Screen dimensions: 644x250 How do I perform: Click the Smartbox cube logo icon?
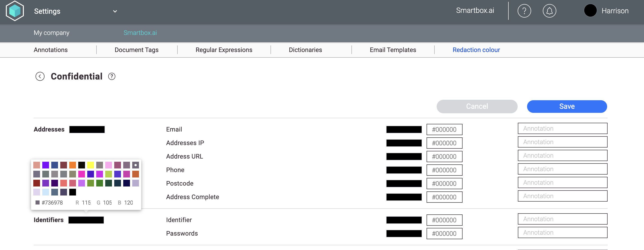15,11
